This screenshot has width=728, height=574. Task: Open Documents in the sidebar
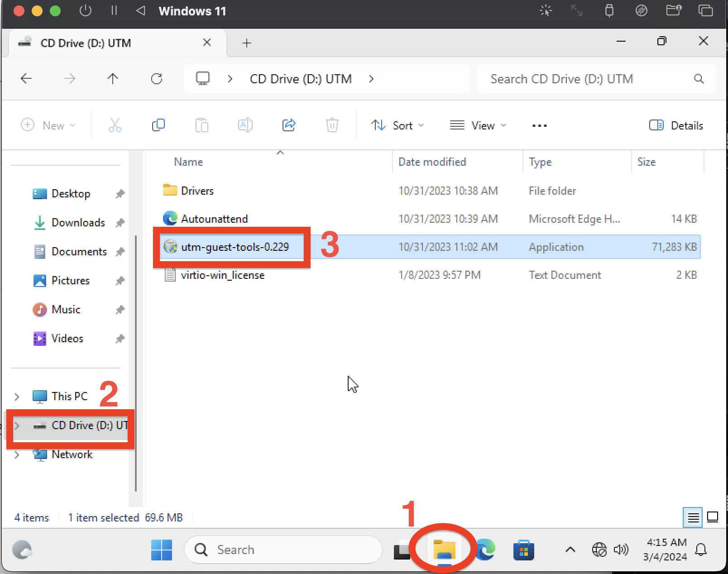(x=79, y=252)
